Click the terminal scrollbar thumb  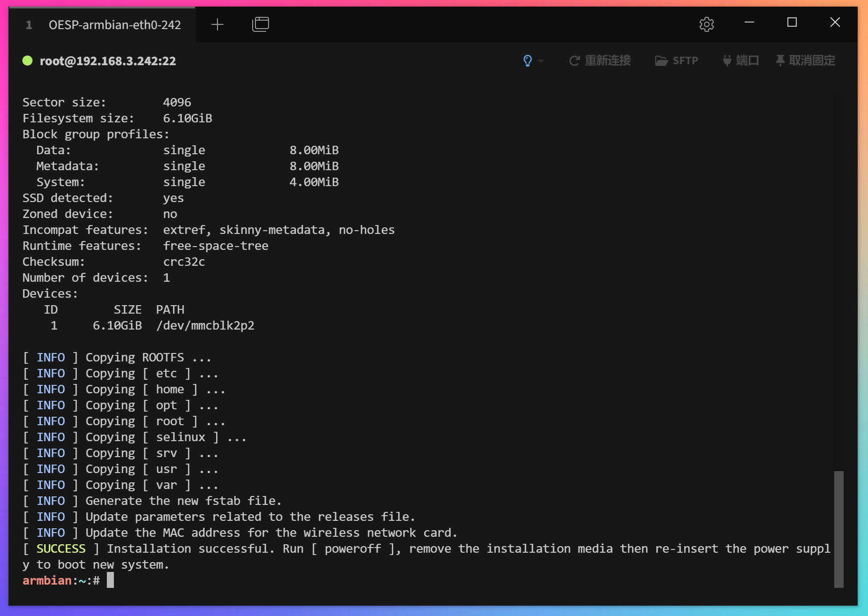(x=838, y=529)
